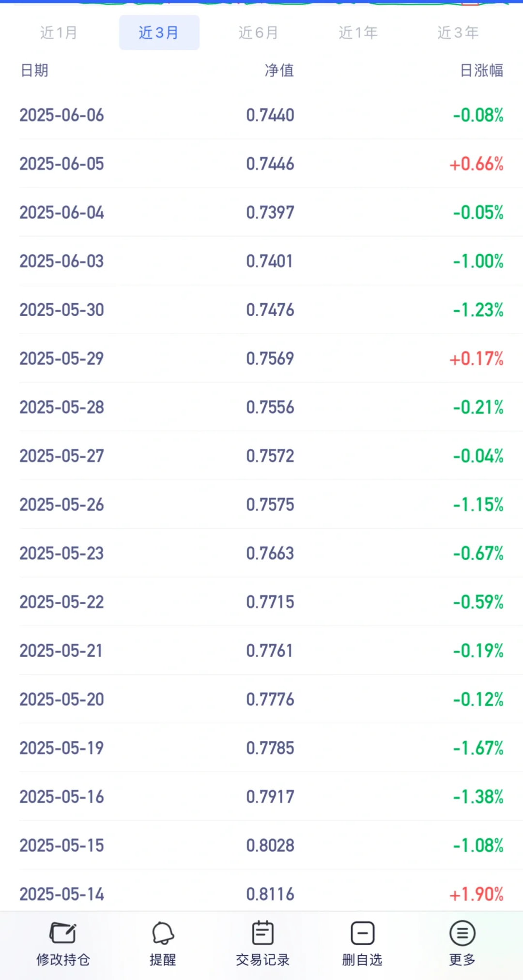The image size is (523, 980).
Task: Tap the +0.66% change on 2025-06-05
Action: click(x=477, y=164)
